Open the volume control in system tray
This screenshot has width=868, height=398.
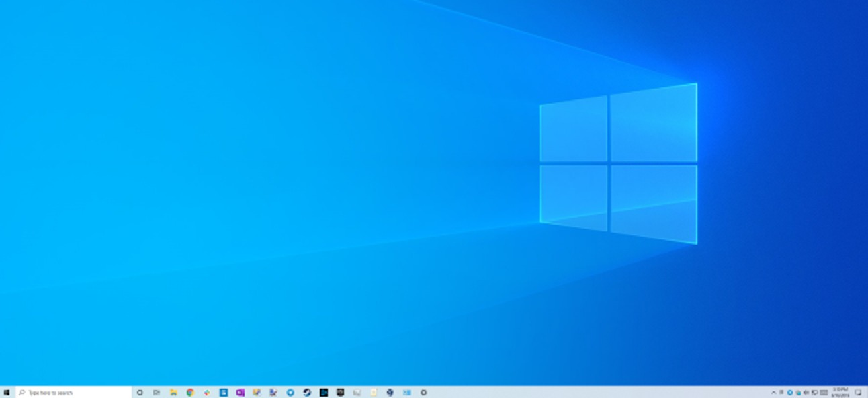click(806, 393)
